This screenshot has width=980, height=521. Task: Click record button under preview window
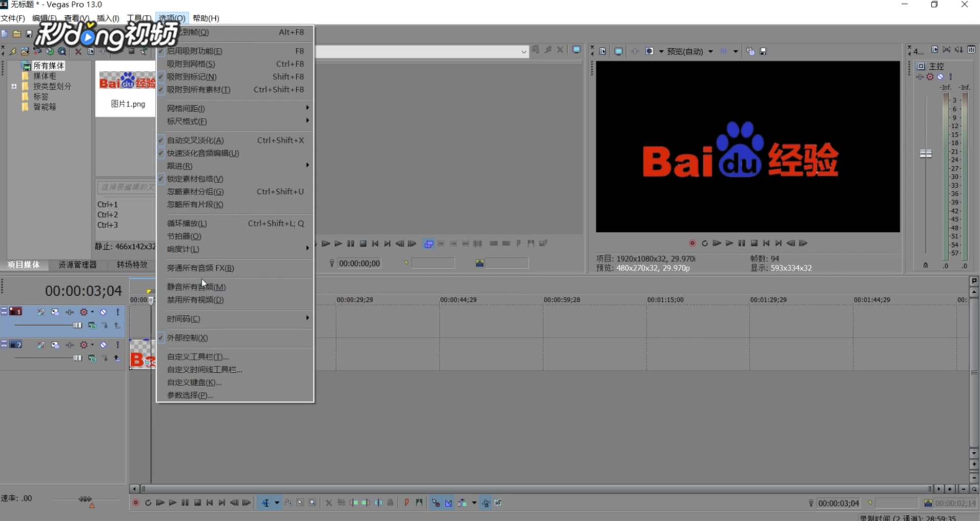point(692,243)
